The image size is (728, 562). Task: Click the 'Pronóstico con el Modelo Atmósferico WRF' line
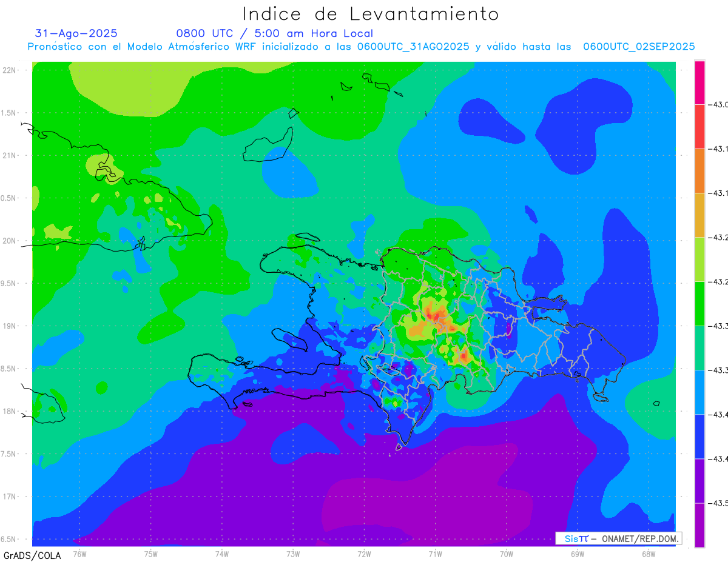[x=361, y=47]
